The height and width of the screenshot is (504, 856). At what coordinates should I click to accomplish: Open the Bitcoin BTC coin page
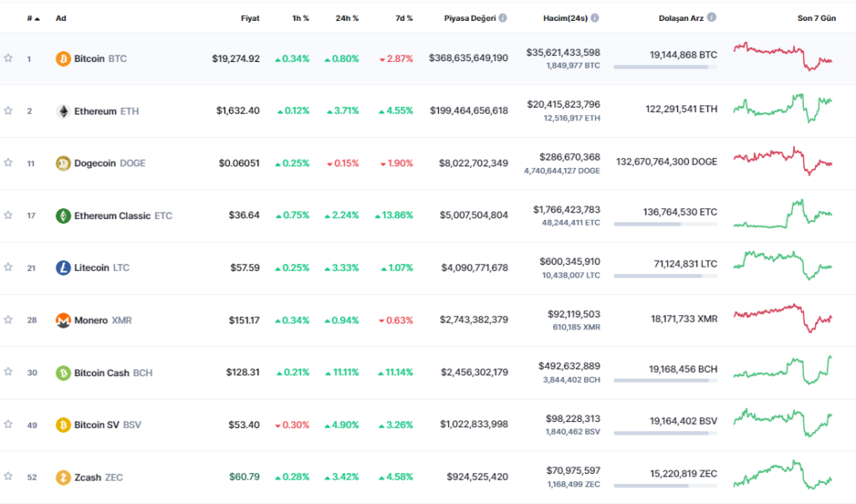[100, 59]
